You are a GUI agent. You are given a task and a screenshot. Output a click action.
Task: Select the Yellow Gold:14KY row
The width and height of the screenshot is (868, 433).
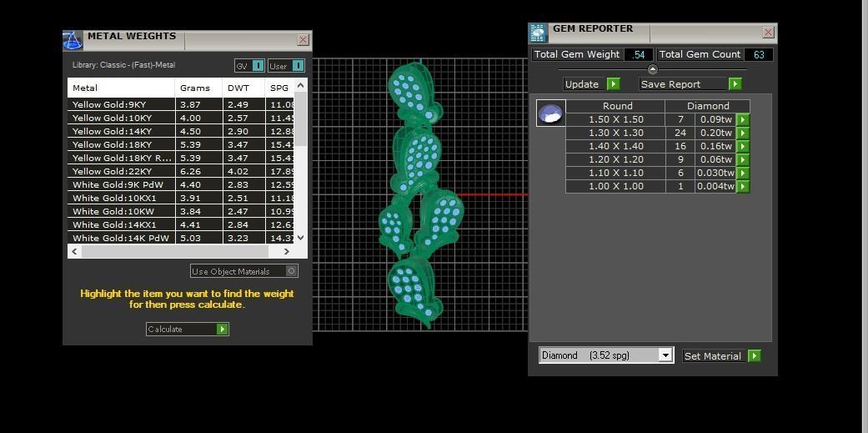tap(180, 131)
